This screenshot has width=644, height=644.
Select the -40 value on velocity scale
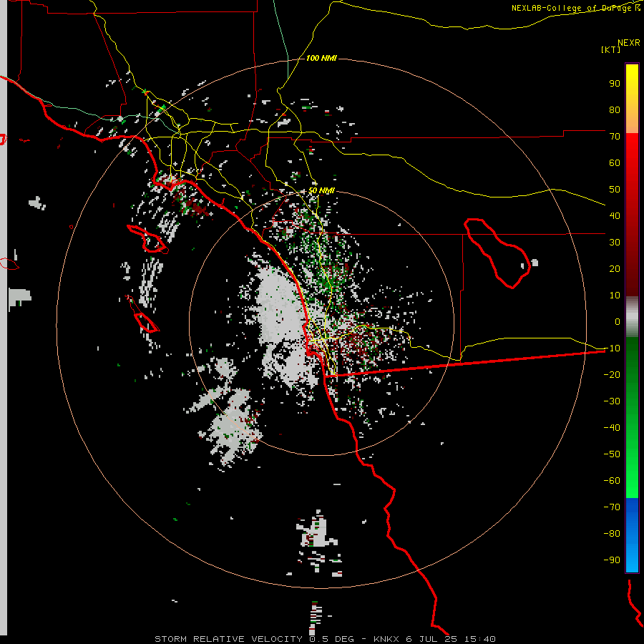(612, 428)
